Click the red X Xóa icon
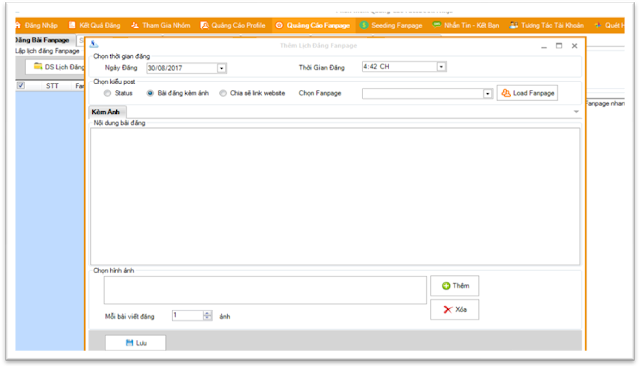Image resolution: width=640 pixels, height=366 pixels. pos(448,310)
